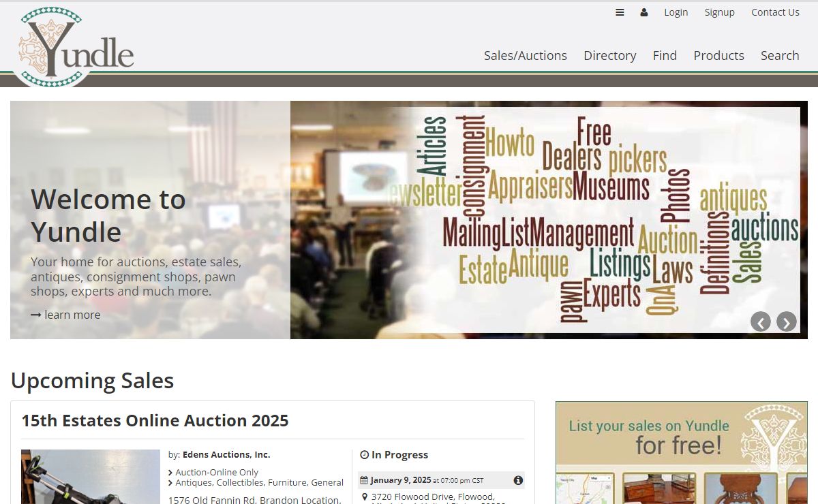Click 3720 Flowood Drive address text
The image size is (818, 504).
pos(434,497)
